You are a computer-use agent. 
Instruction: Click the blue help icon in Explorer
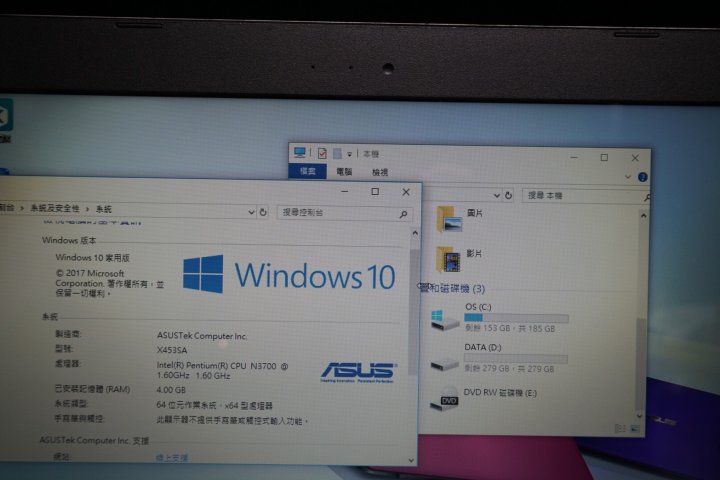[642, 177]
